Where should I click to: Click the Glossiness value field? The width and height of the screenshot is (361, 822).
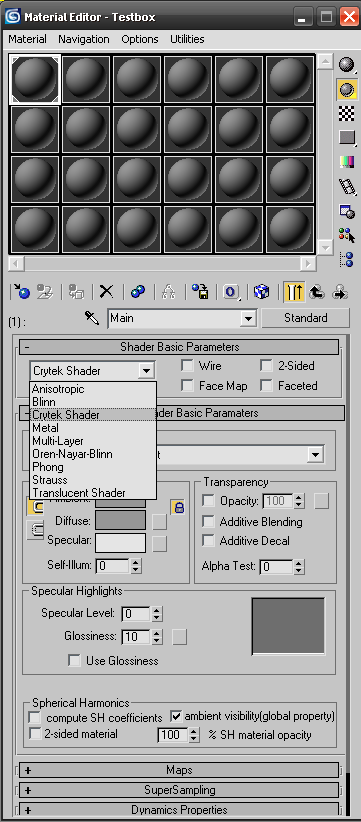(x=137, y=636)
